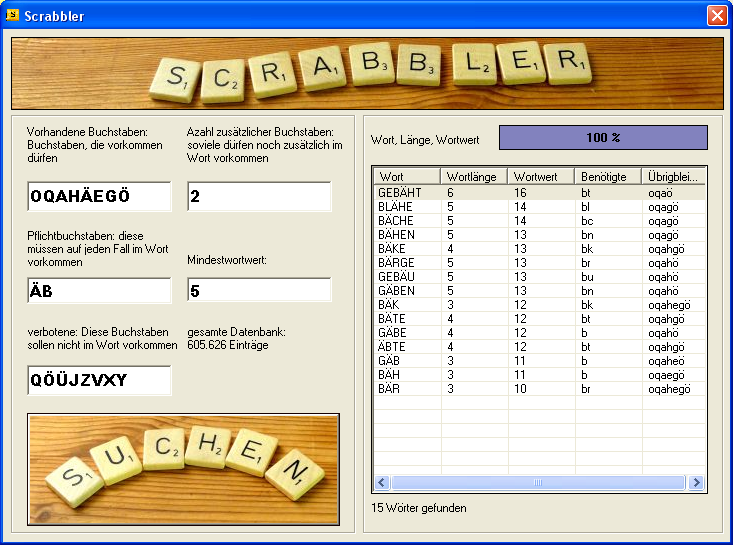Close the Scrabbler window
The image size is (733, 545).
[x=717, y=15]
